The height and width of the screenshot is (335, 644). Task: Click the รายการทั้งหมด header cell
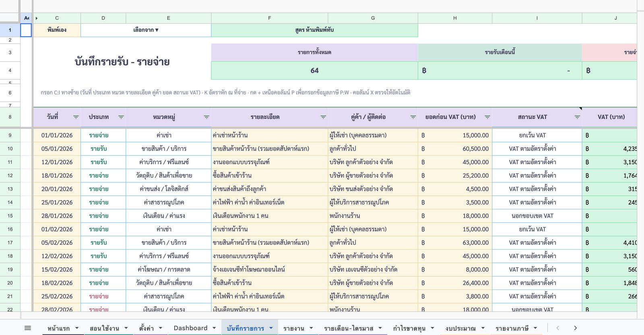click(x=314, y=52)
